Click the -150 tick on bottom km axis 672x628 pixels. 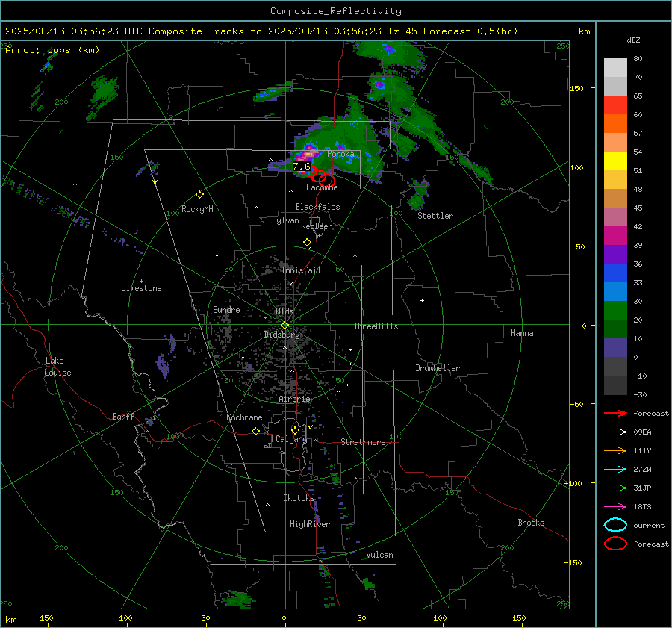coord(44,618)
